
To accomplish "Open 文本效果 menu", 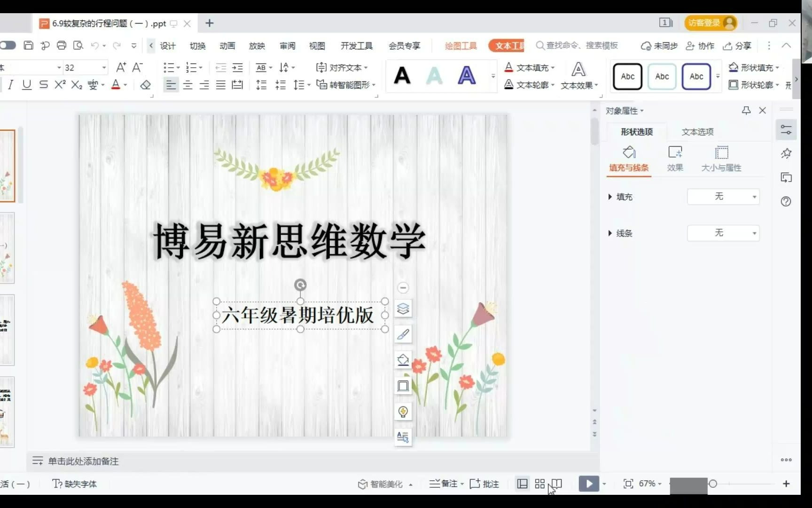I will coord(579,75).
